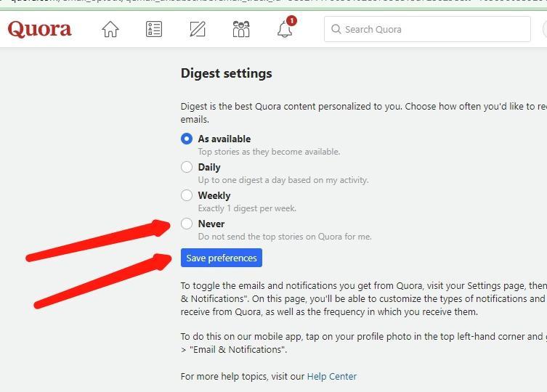Select the Daily digest radio button
Viewport: 547px width, 392px height.
pos(187,167)
